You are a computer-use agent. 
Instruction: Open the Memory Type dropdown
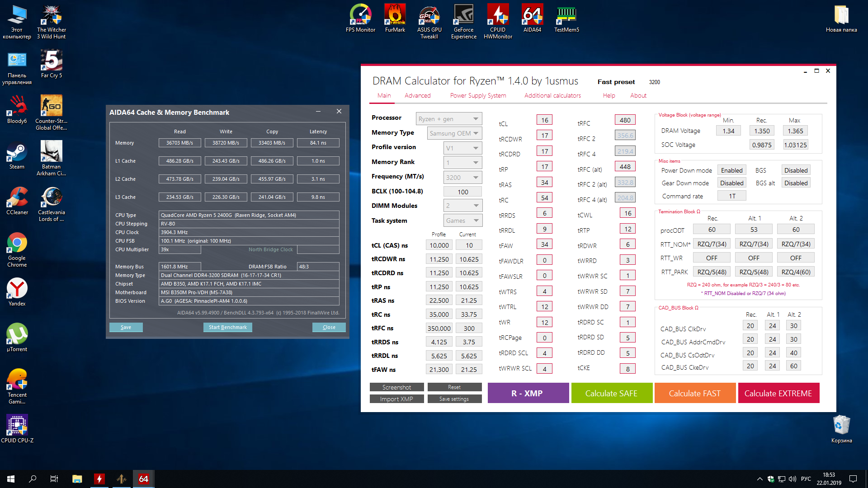(x=454, y=133)
